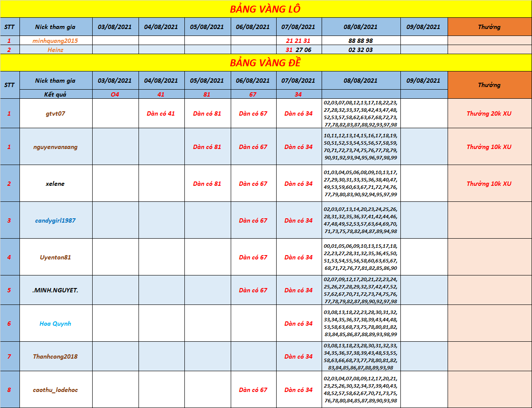This screenshot has height=408, width=532.
Task: Select the .MINH.NGUYET. nickname
Action: pyautogui.click(x=55, y=290)
